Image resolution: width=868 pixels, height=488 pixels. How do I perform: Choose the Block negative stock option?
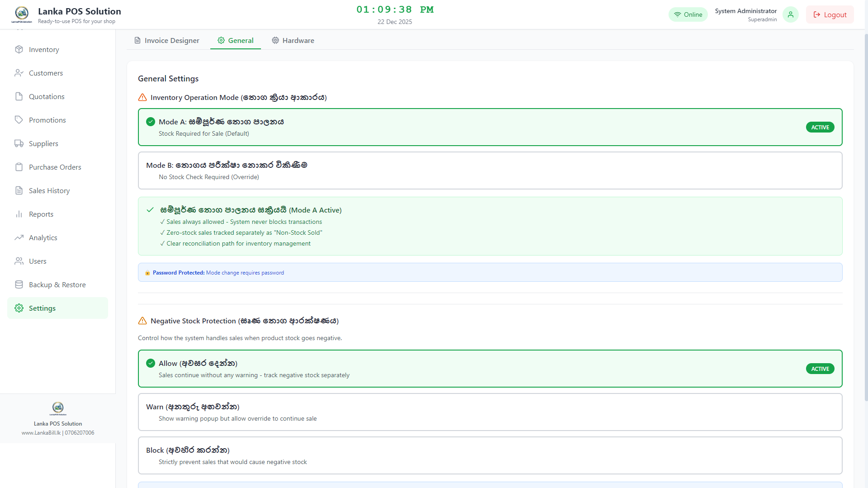490,455
